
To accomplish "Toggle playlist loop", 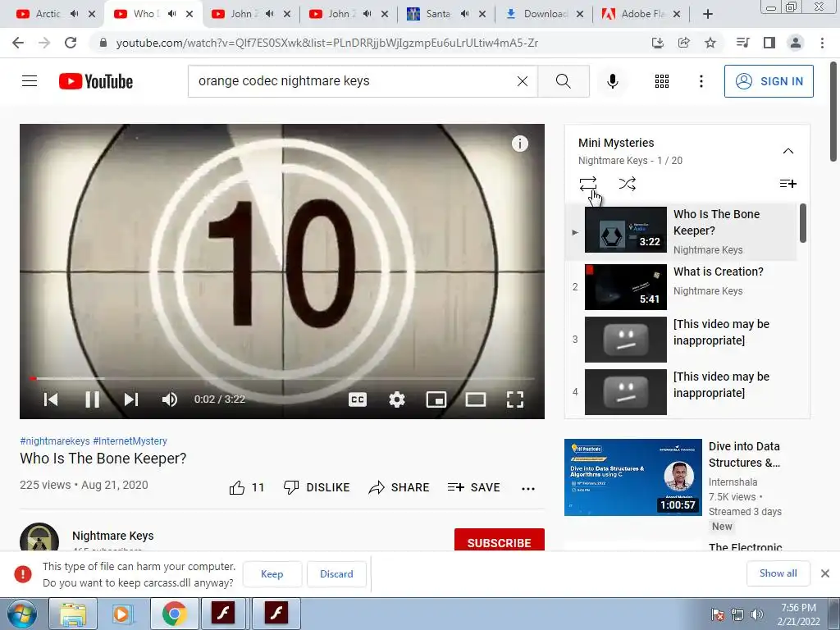I will pos(587,184).
